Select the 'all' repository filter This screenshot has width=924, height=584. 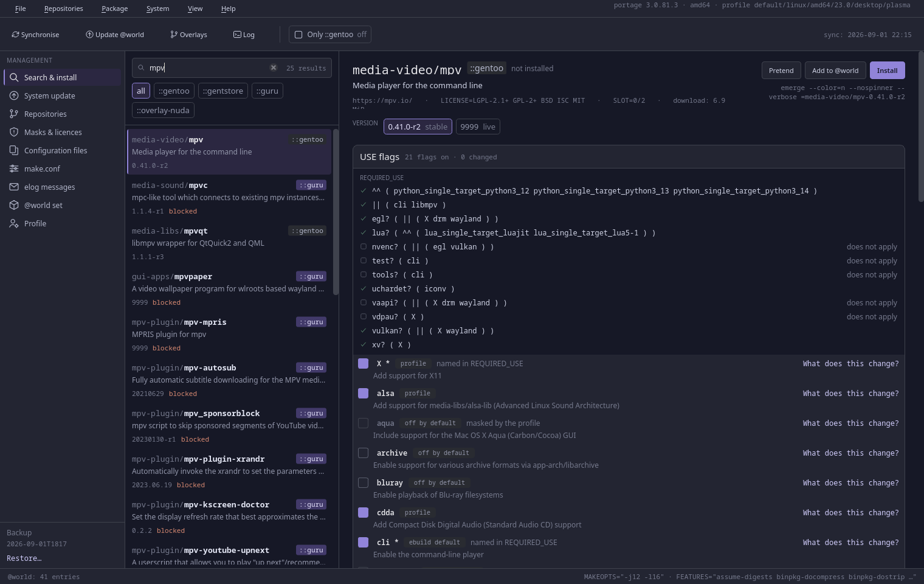tap(141, 91)
